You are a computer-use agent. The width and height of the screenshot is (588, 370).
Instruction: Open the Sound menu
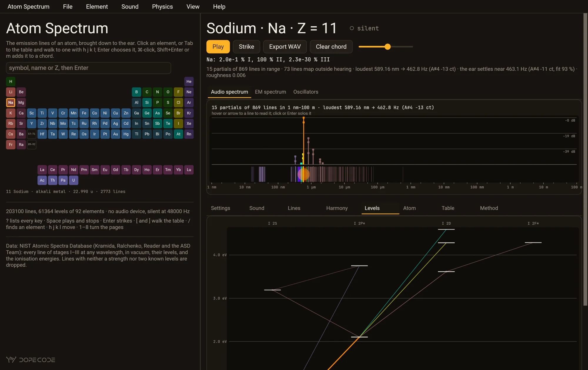(x=130, y=6)
